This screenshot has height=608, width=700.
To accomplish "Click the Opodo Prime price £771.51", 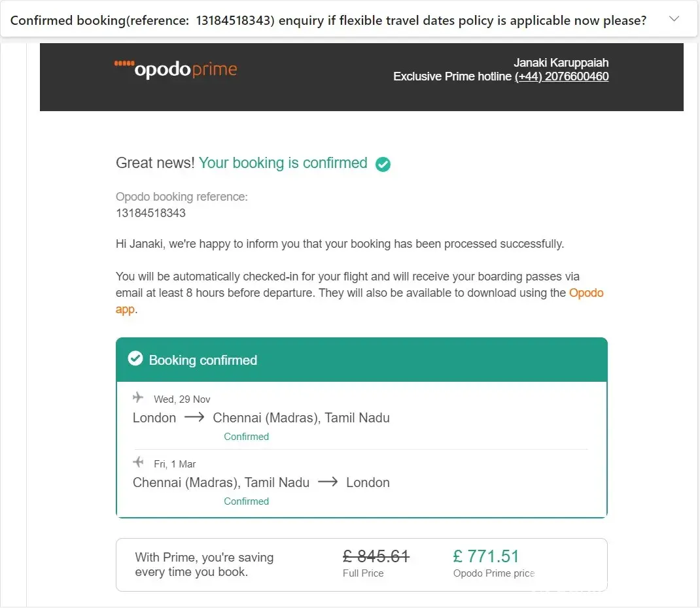I will tap(486, 556).
